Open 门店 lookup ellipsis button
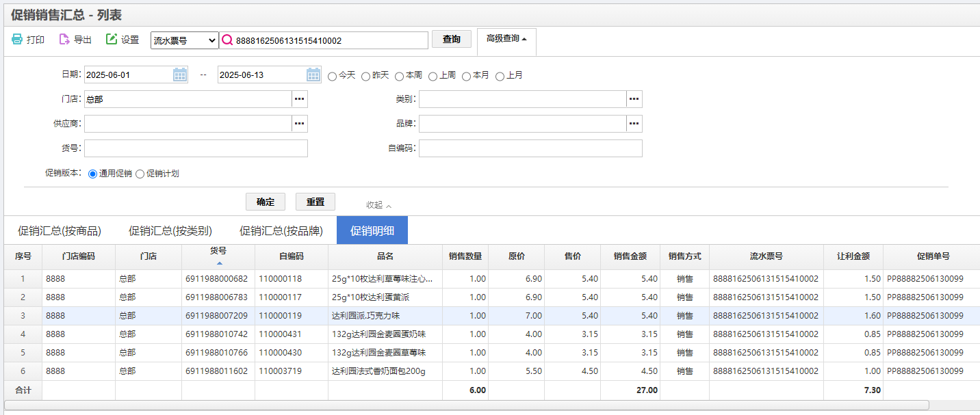This screenshot has width=980, height=415. [x=300, y=99]
